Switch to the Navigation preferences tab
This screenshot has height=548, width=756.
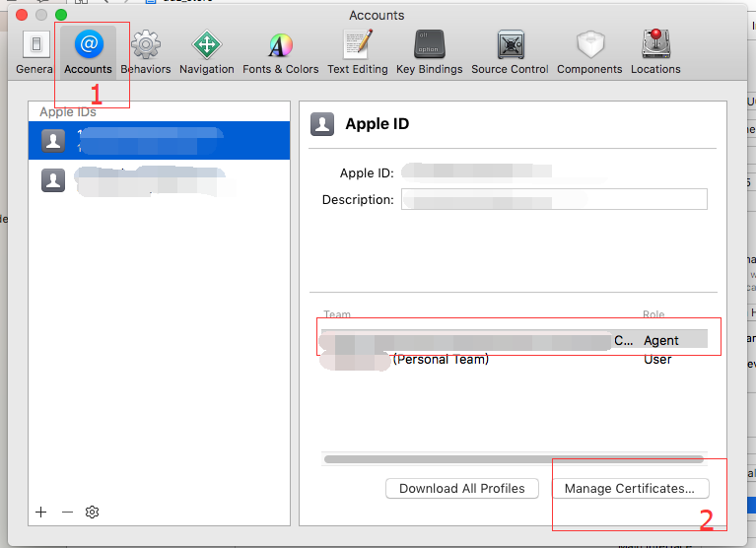pyautogui.click(x=207, y=52)
